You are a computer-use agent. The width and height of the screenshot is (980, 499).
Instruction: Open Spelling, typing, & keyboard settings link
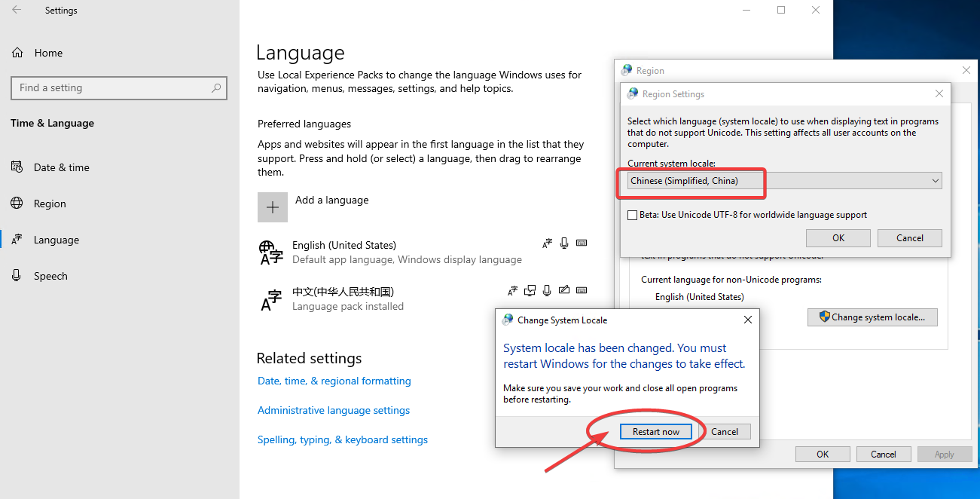(343, 439)
